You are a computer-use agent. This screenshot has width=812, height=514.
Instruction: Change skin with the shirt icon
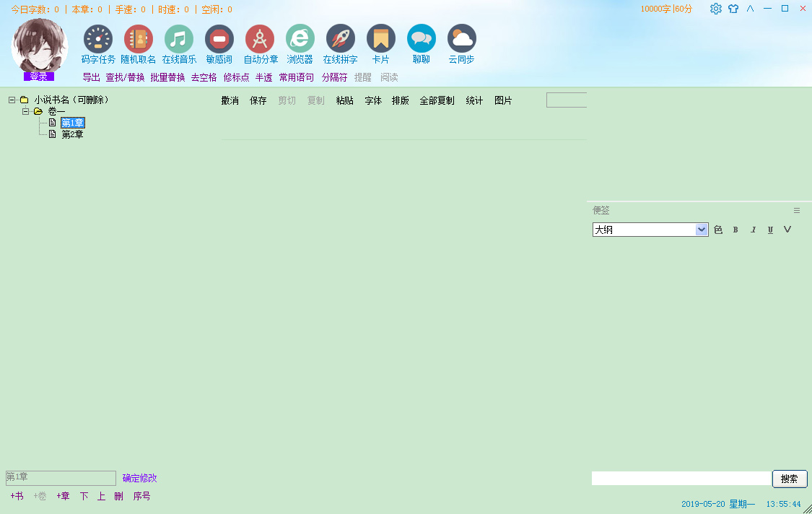point(733,9)
